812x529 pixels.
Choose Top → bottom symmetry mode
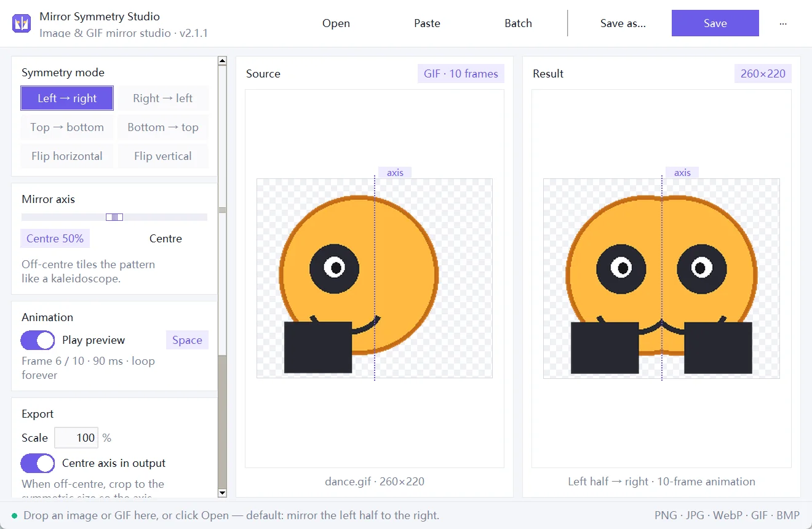67,127
